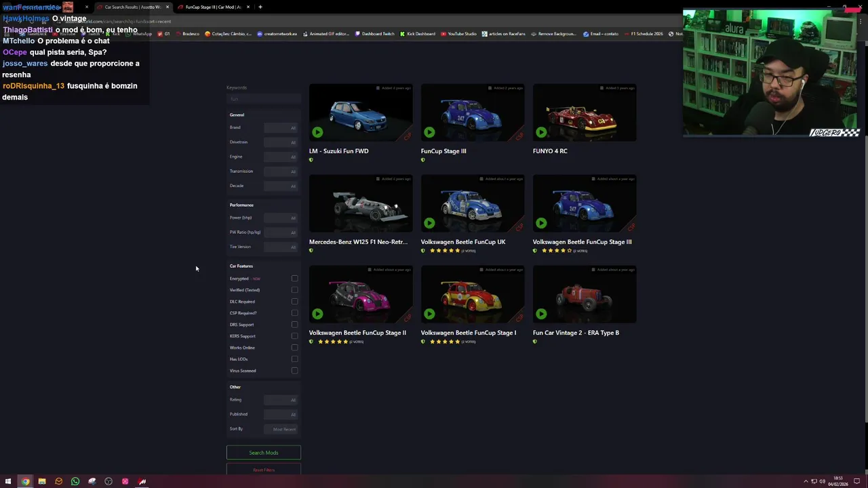This screenshot has height=488, width=868.
Task: Play preview of Volkswagen Beetle FunCup Stage III
Action: coord(541,223)
